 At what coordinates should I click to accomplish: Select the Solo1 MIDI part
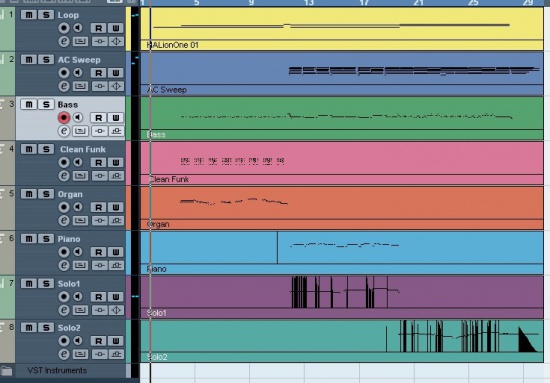coord(342,297)
